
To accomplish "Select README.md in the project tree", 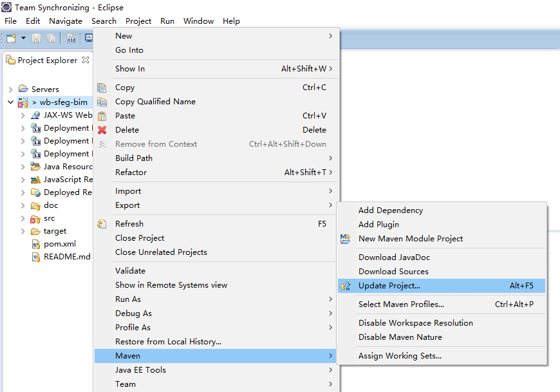I will (x=67, y=257).
